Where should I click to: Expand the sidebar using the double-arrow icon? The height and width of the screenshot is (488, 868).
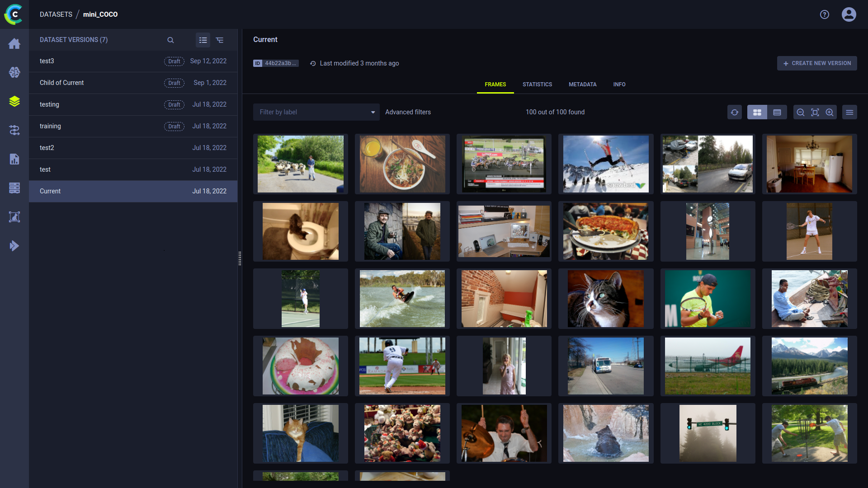tap(14, 246)
